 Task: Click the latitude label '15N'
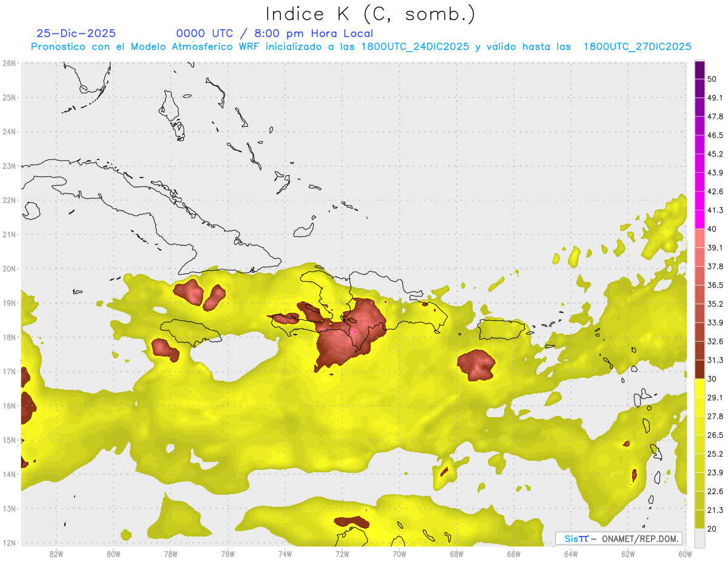[x=8, y=440]
